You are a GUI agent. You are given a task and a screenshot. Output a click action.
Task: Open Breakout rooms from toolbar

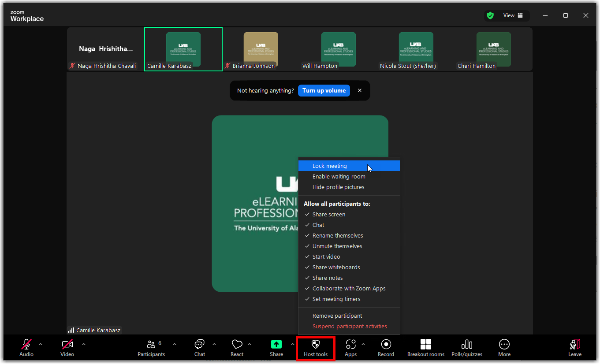click(x=425, y=348)
